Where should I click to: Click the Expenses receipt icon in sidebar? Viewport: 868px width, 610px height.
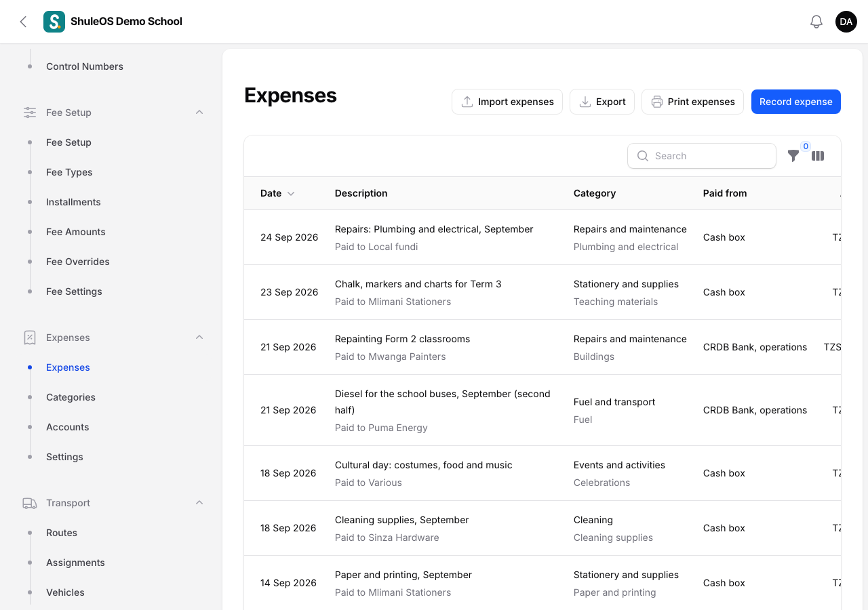(x=30, y=338)
